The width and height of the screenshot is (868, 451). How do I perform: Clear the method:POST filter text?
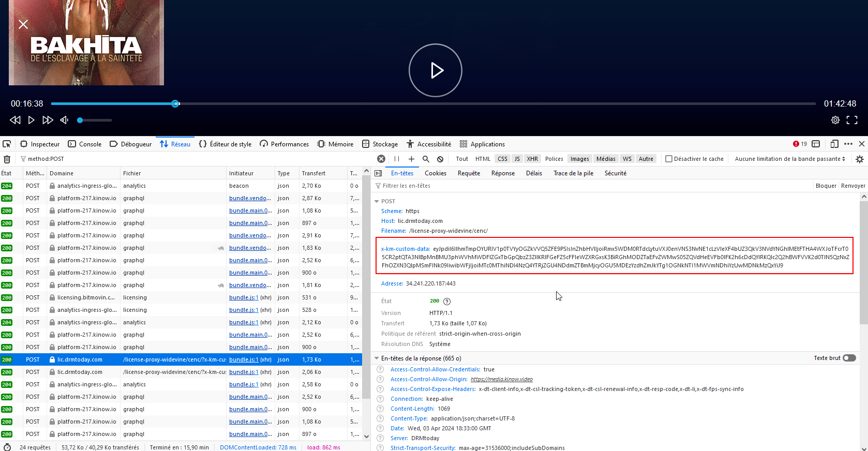click(381, 159)
